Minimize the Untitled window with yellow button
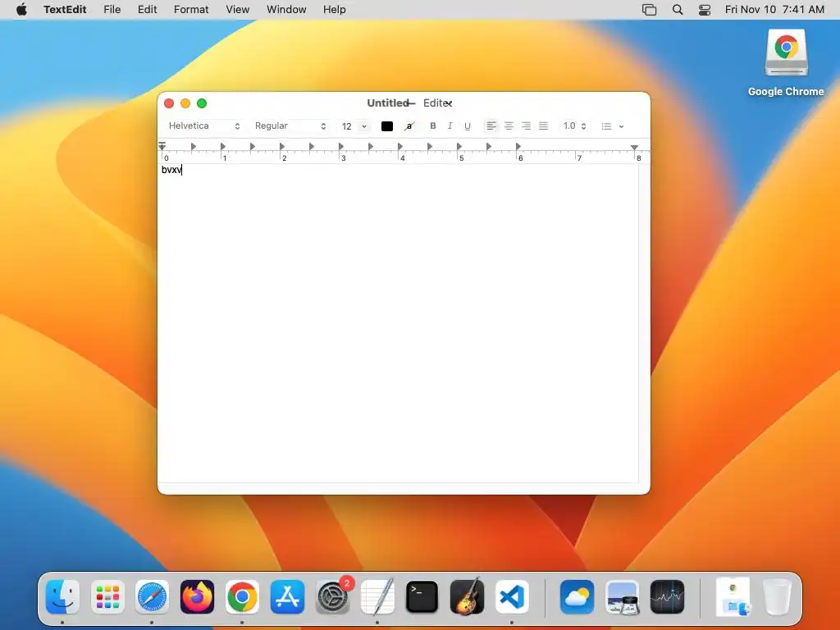 185,103
